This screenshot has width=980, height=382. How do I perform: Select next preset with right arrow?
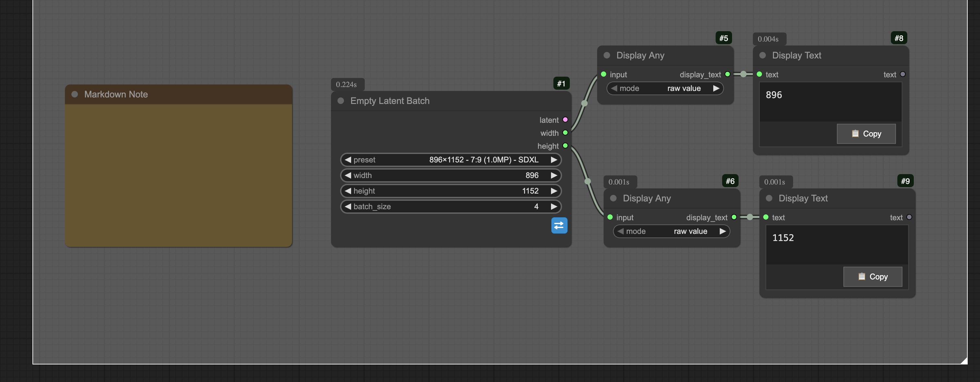click(x=554, y=160)
